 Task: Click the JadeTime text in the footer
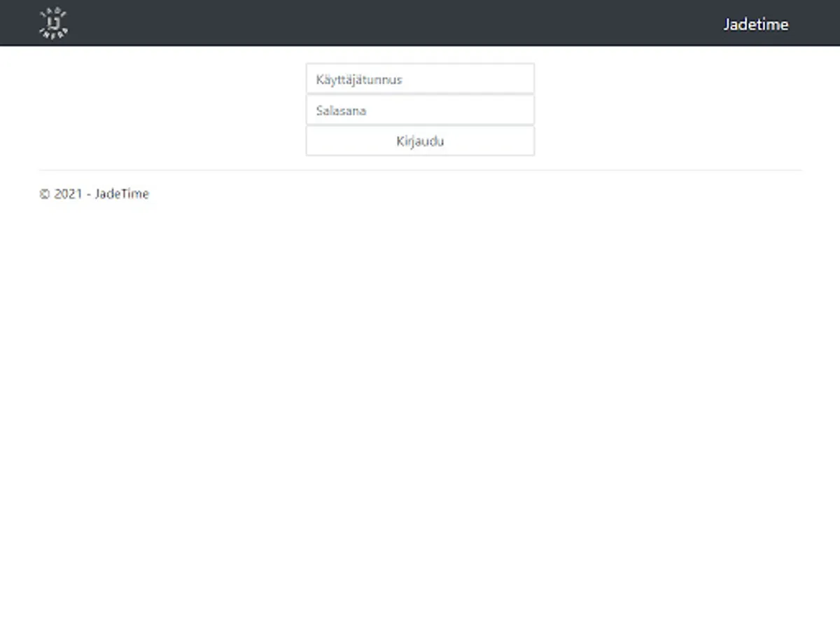pyautogui.click(x=123, y=193)
